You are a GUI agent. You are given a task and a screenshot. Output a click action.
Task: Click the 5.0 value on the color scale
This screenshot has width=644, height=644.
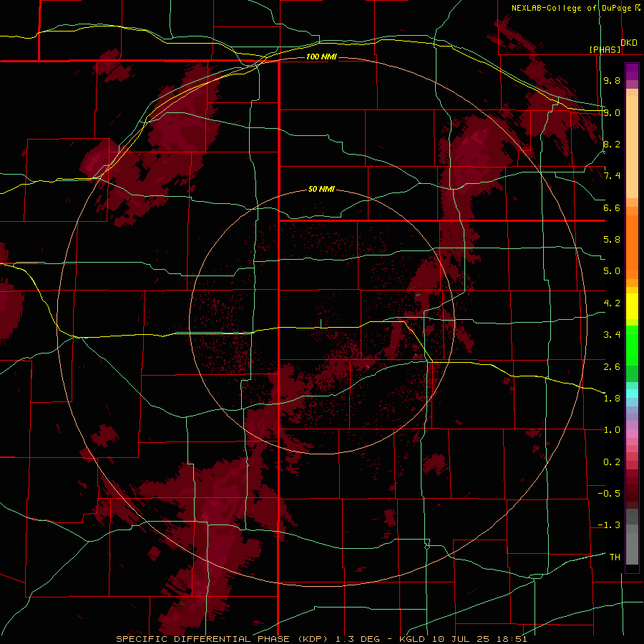point(612,271)
